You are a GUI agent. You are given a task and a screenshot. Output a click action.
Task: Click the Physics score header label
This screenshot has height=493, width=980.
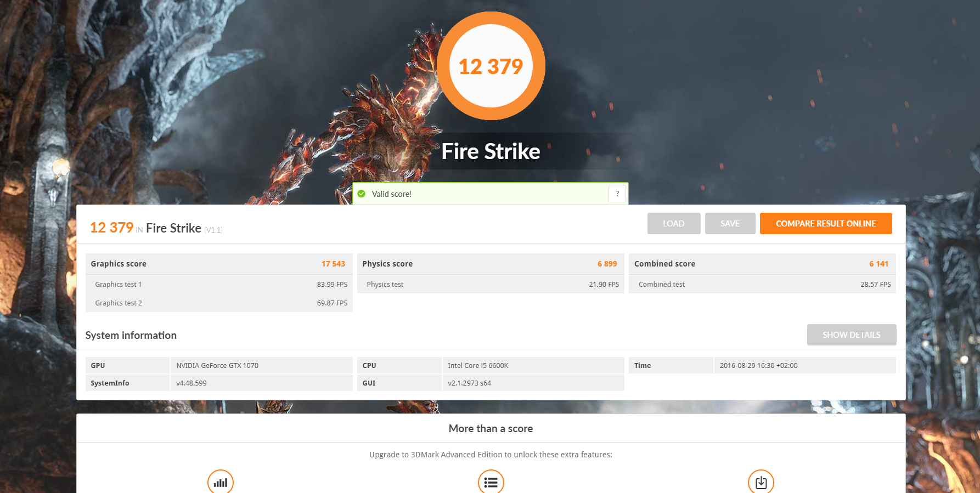(387, 264)
